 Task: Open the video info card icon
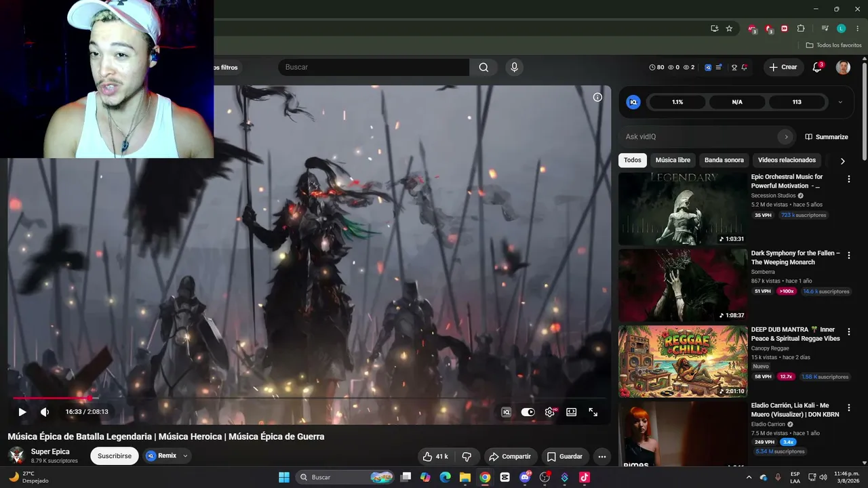click(597, 97)
